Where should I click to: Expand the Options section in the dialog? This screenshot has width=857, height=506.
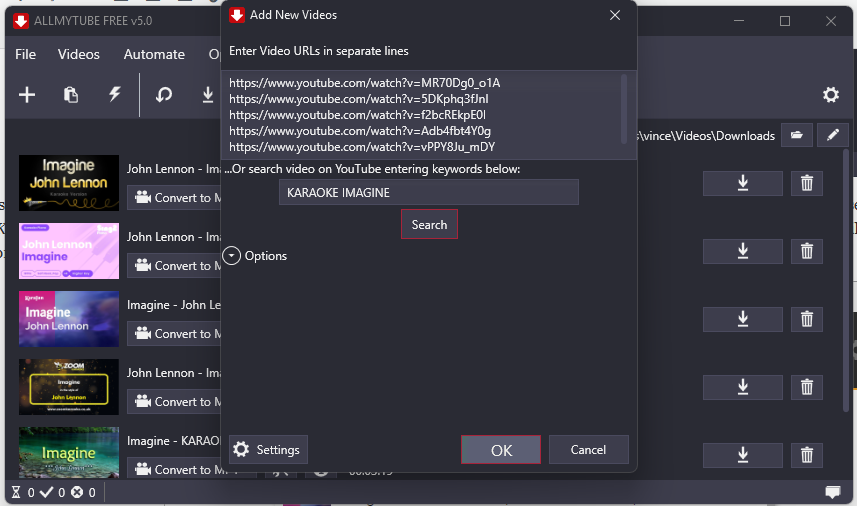pos(232,256)
